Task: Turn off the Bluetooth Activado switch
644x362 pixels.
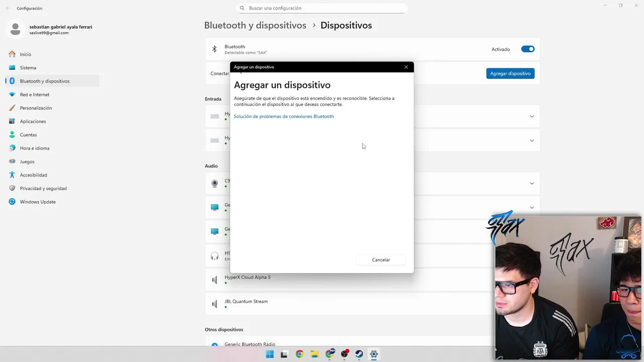Action: point(528,49)
